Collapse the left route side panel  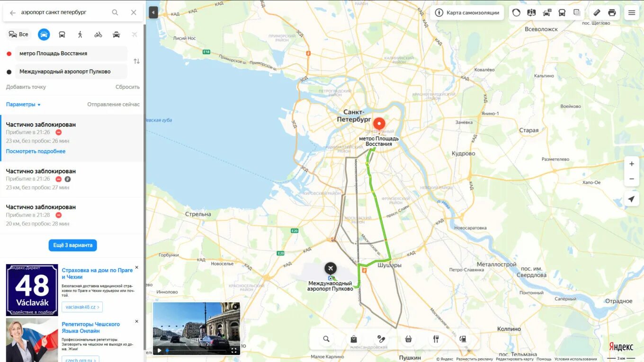(153, 13)
